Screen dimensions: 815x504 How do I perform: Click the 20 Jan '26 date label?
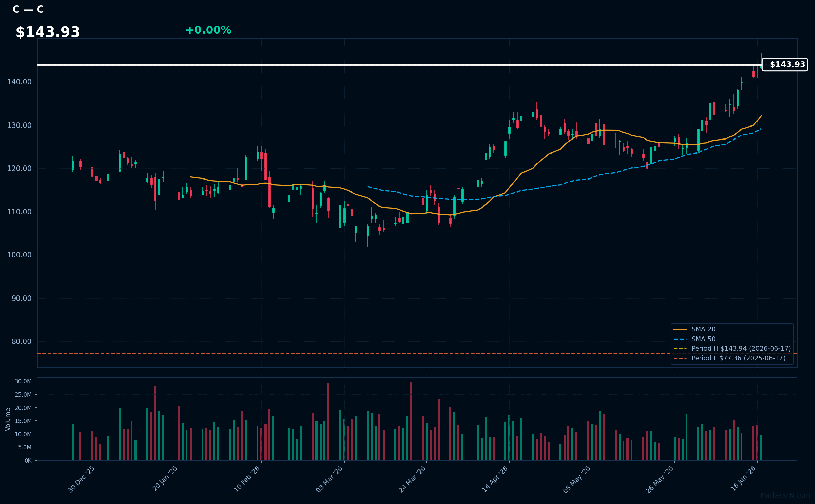click(x=165, y=479)
